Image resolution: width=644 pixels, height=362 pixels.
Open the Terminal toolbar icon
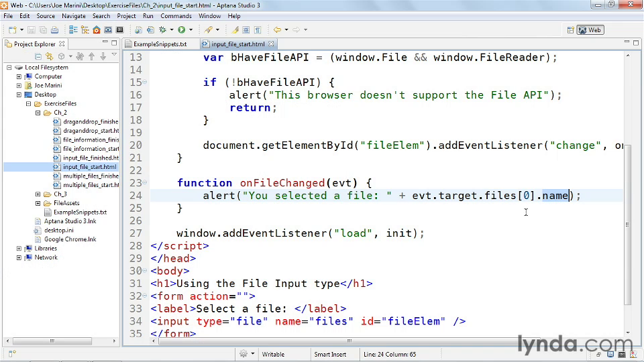point(119,30)
